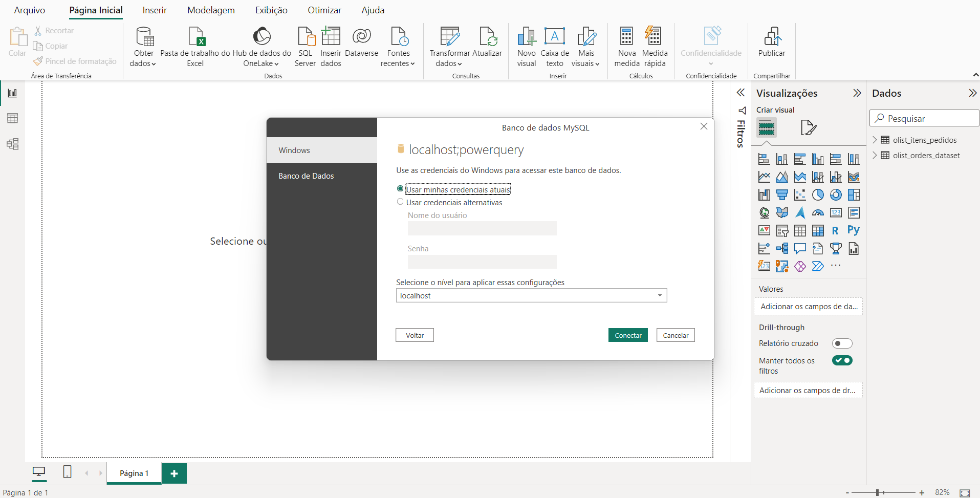This screenshot has width=980, height=498.
Task: Insert a Caixa de texto
Action: (555, 47)
